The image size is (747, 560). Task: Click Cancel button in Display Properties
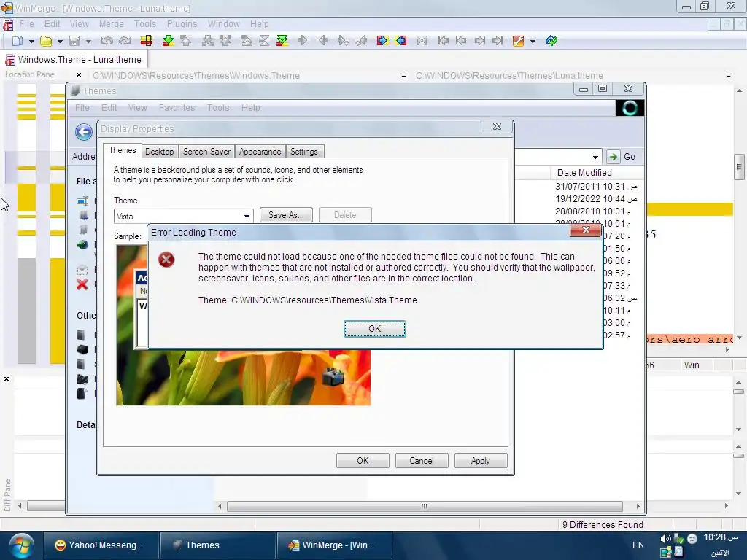click(422, 461)
